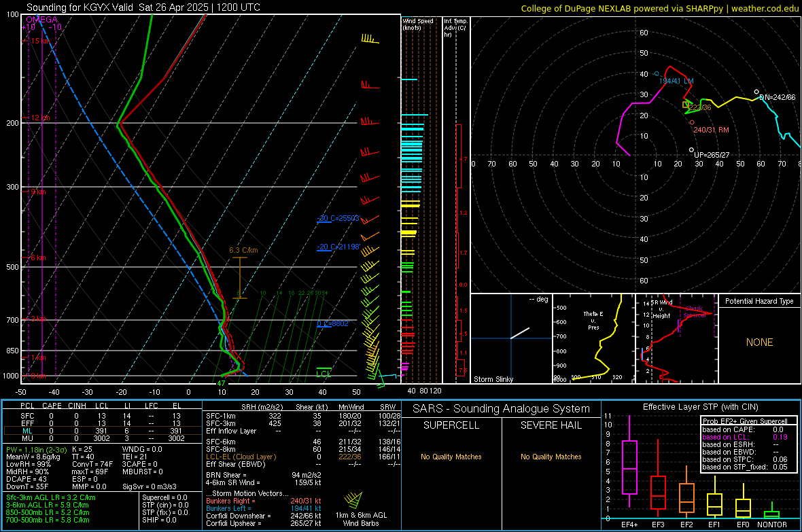The width and height of the screenshot is (802, 532).
Task: Select the SFC-1km shear row
Action: point(303,416)
